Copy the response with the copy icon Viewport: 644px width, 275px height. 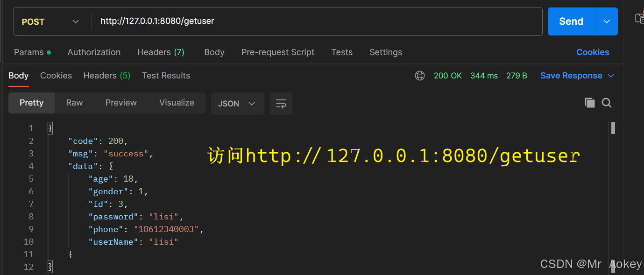click(590, 103)
